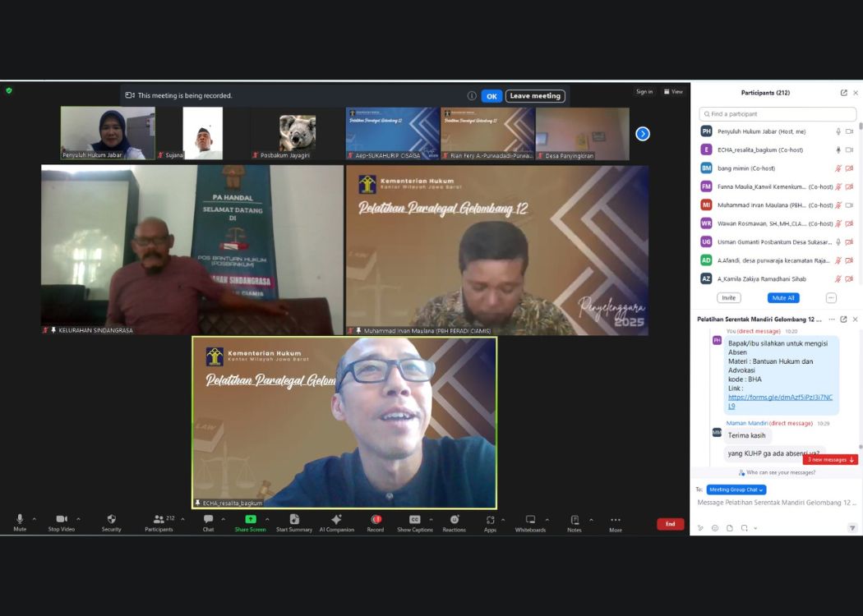
Task: Toggle the Record button
Action: 376,520
